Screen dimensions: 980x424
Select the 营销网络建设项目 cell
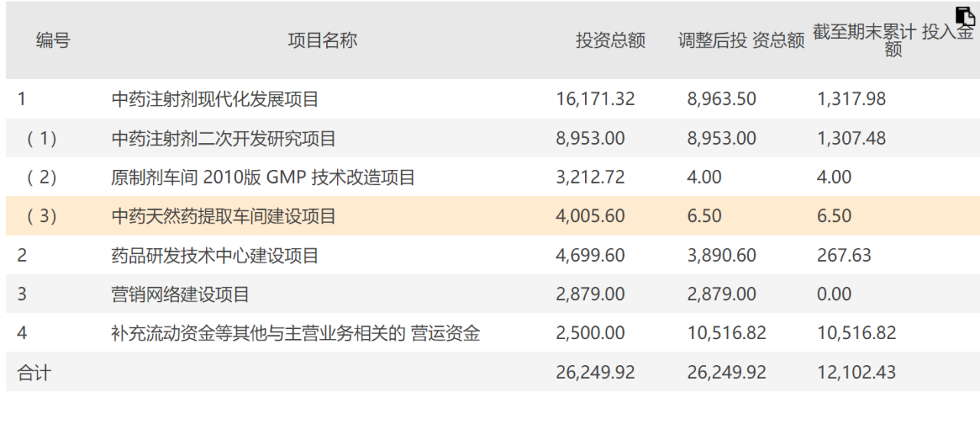[181, 295]
